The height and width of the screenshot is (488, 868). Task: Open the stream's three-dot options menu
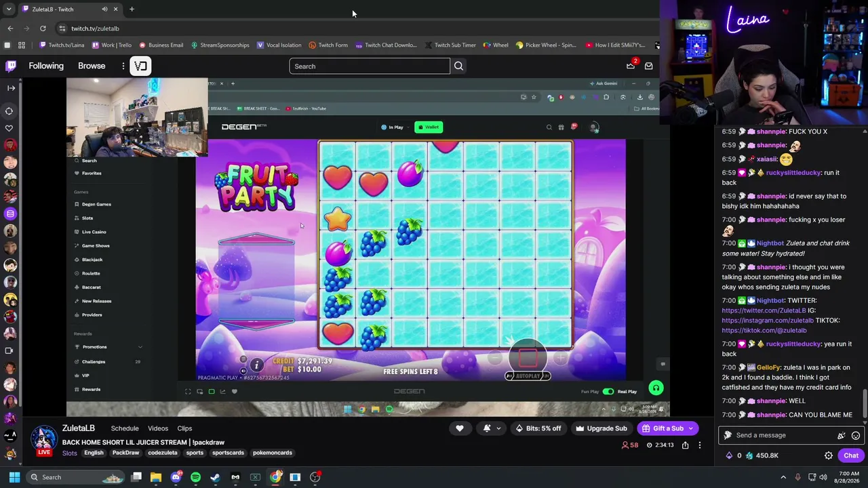pos(700,445)
